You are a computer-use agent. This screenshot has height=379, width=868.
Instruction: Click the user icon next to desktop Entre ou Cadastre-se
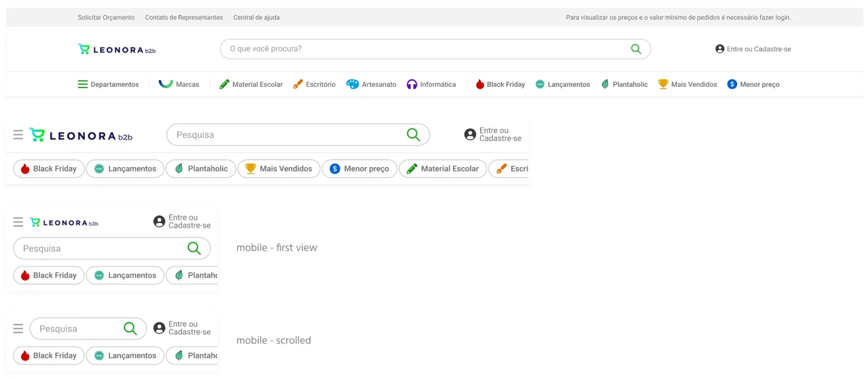(720, 49)
